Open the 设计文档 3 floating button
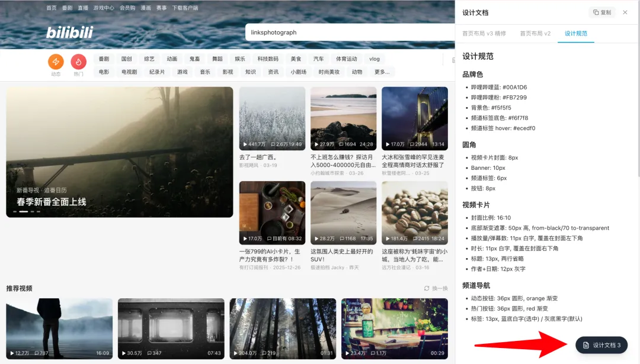Viewport: 640px width, 364px height. (601, 345)
